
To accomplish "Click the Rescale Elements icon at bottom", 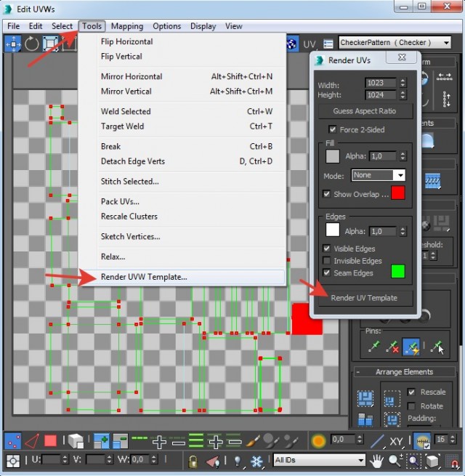I will click(x=365, y=420).
